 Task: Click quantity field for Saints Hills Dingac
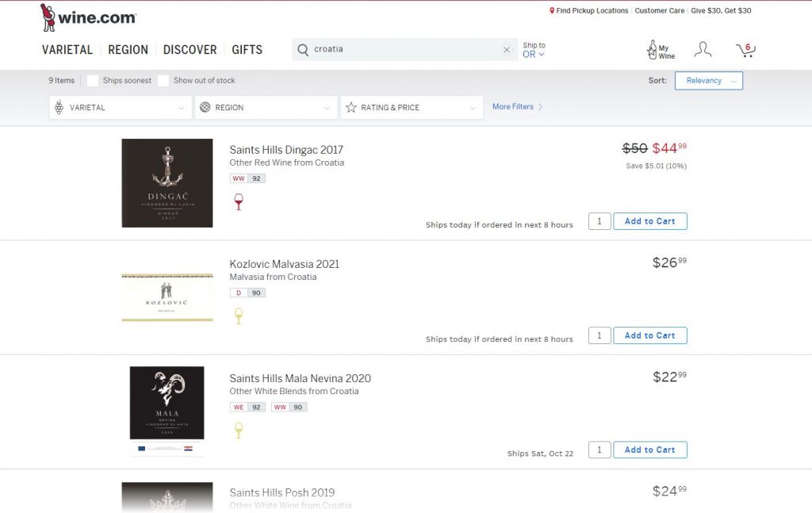(599, 221)
